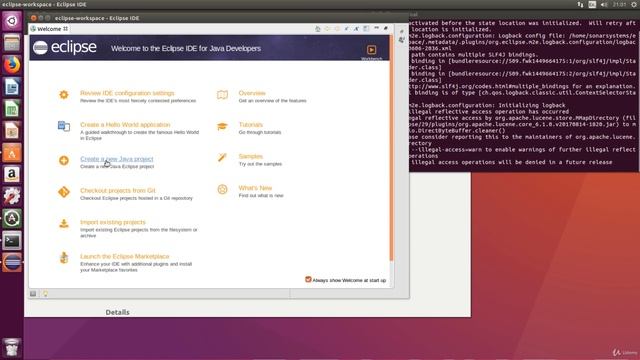Open the Samples link

(251, 156)
